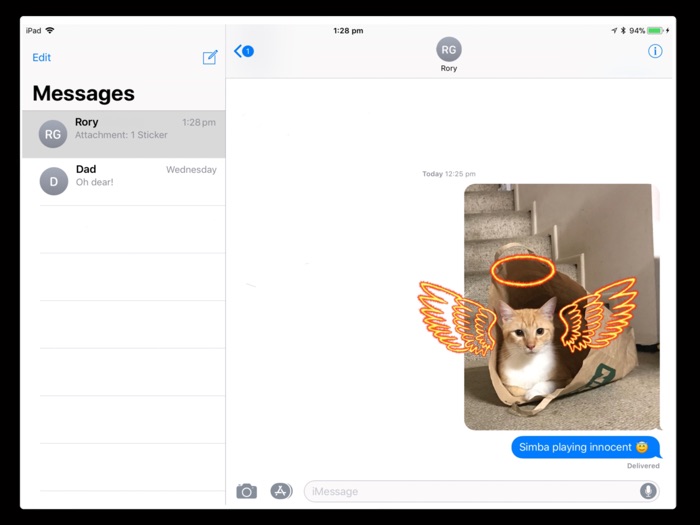Tap the battery indicator in the status bar
The height and width of the screenshot is (525, 700).
[x=655, y=30]
